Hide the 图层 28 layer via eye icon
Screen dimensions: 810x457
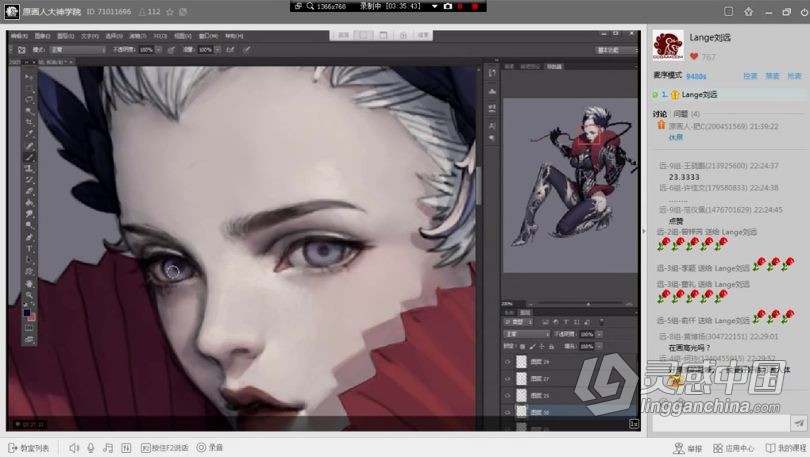coord(507,362)
